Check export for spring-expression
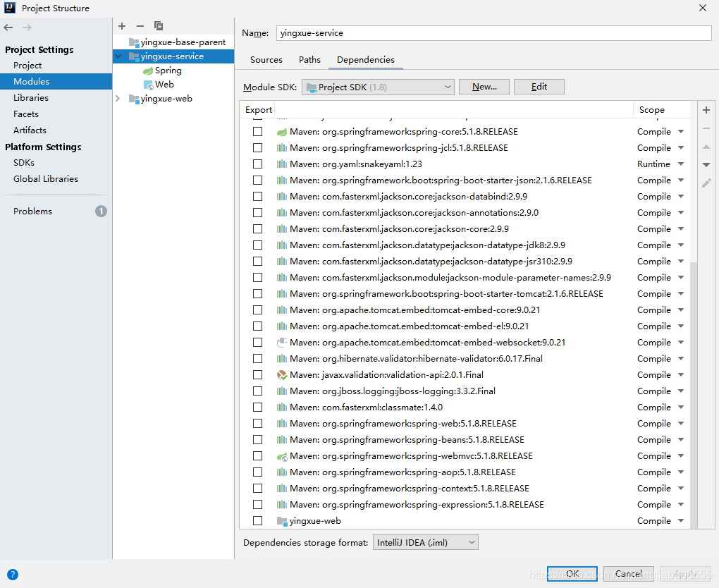The height and width of the screenshot is (588, 719). pos(258,505)
